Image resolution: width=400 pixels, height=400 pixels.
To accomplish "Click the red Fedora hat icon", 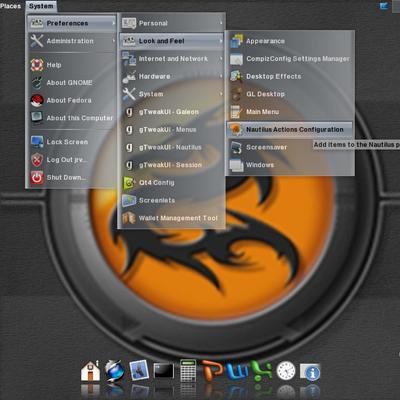I will point(37,100).
